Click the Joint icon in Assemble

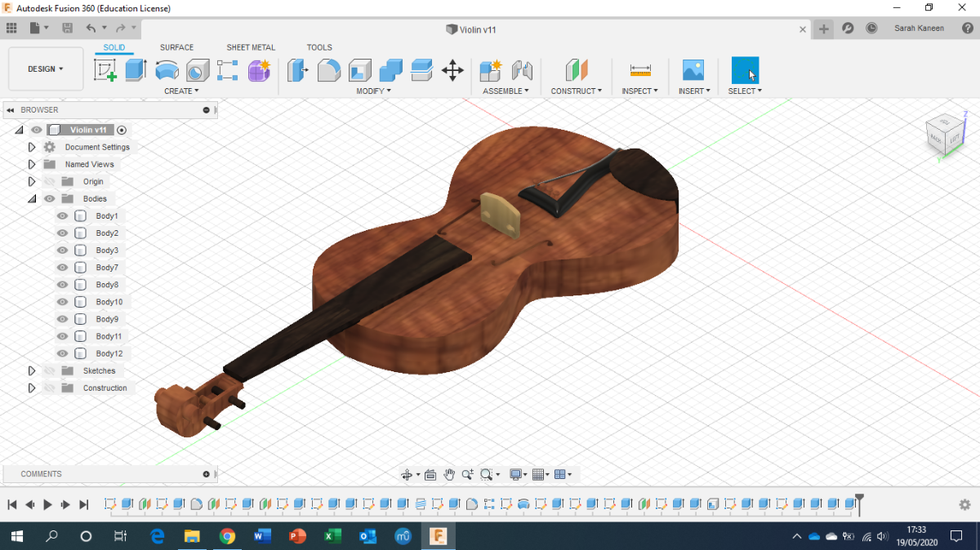[521, 70]
